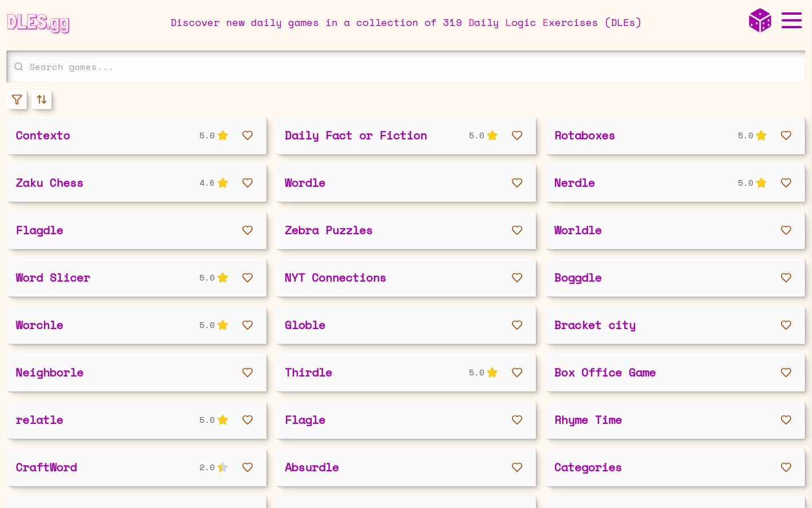Image resolution: width=812 pixels, height=508 pixels.
Task: Open the Zebra Puzzles game
Action: point(329,230)
